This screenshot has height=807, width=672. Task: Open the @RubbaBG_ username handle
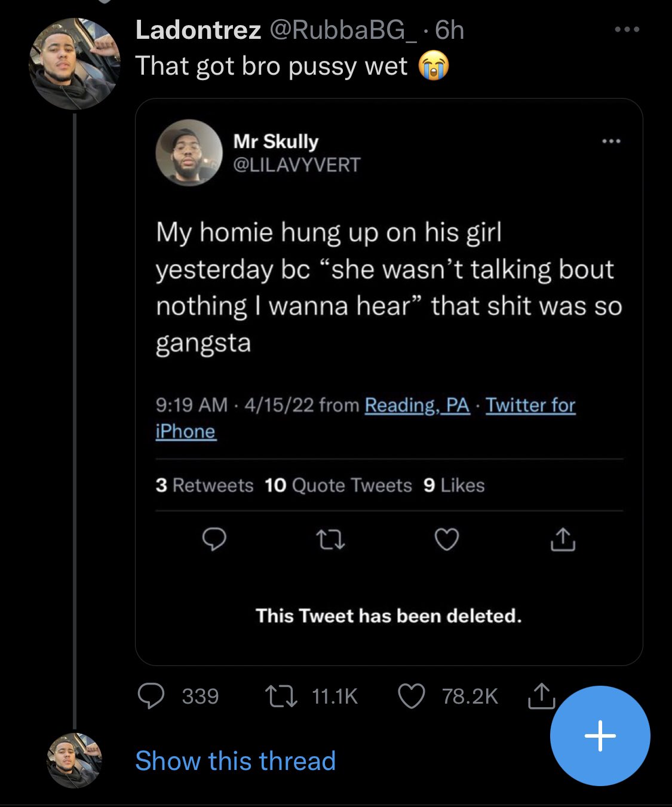click(344, 30)
